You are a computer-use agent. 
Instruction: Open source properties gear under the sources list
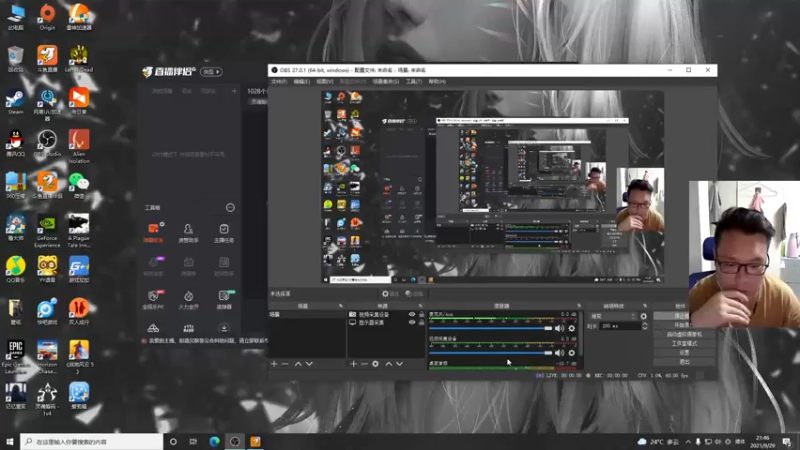pos(376,364)
